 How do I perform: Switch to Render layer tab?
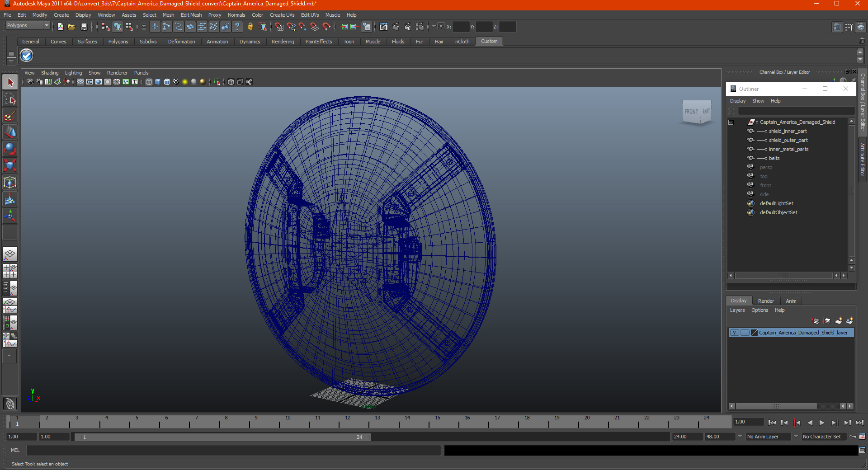tap(766, 301)
